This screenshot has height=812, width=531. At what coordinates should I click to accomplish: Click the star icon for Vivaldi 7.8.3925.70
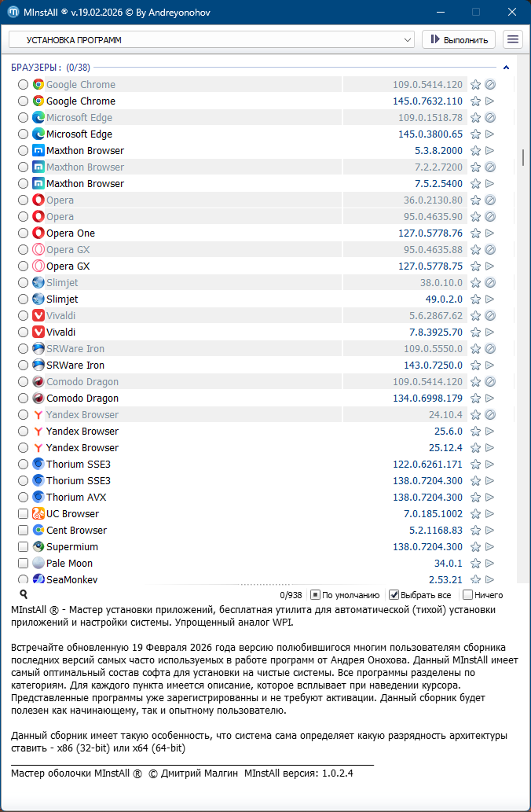click(x=475, y=333)
